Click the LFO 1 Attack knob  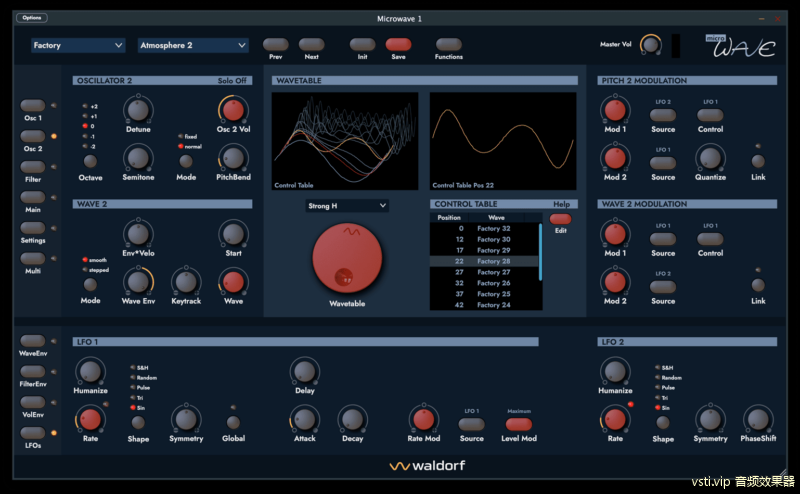click(x=305, y=419)
